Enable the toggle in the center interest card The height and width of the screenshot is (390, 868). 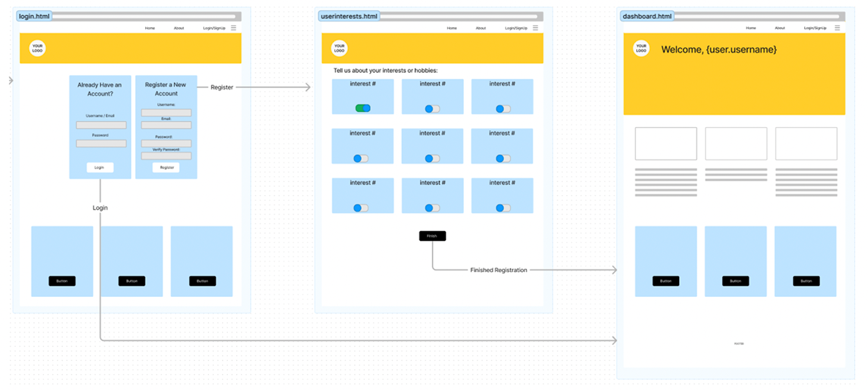(433, 158)
